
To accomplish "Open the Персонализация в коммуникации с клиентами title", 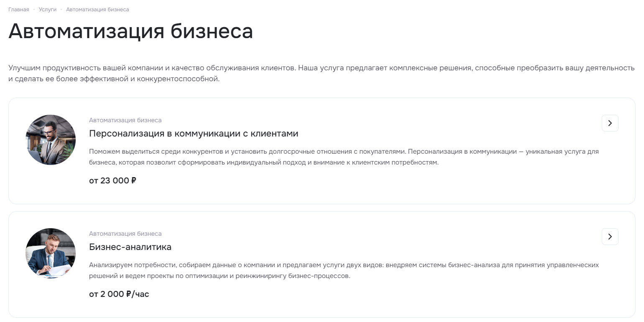I will coord(194,134).
